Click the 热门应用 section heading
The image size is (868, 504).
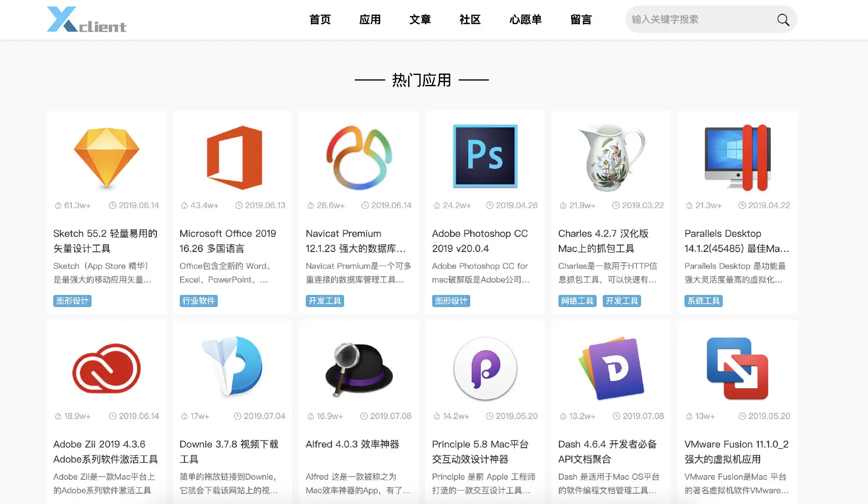(422, 80)
